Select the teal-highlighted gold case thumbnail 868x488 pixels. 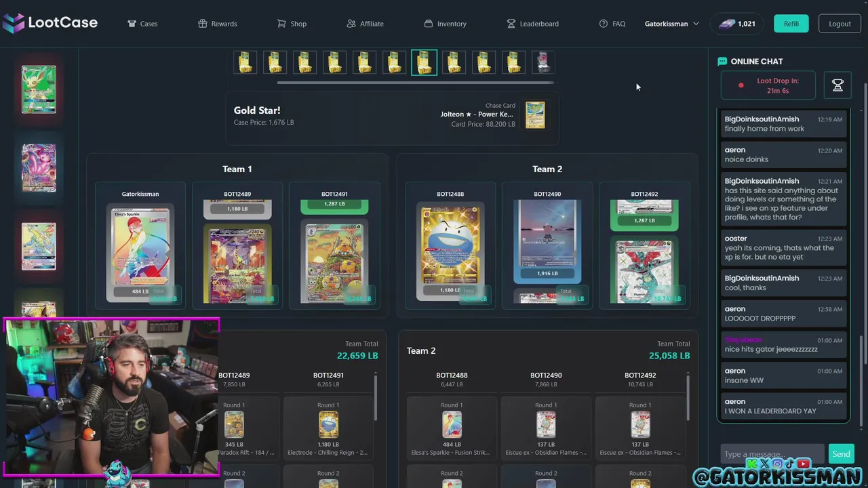click(424, 62)
